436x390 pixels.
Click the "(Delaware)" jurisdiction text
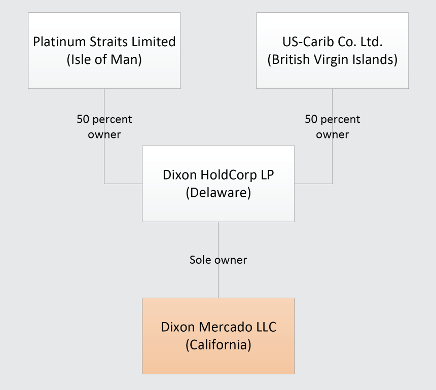pos(218,193)
